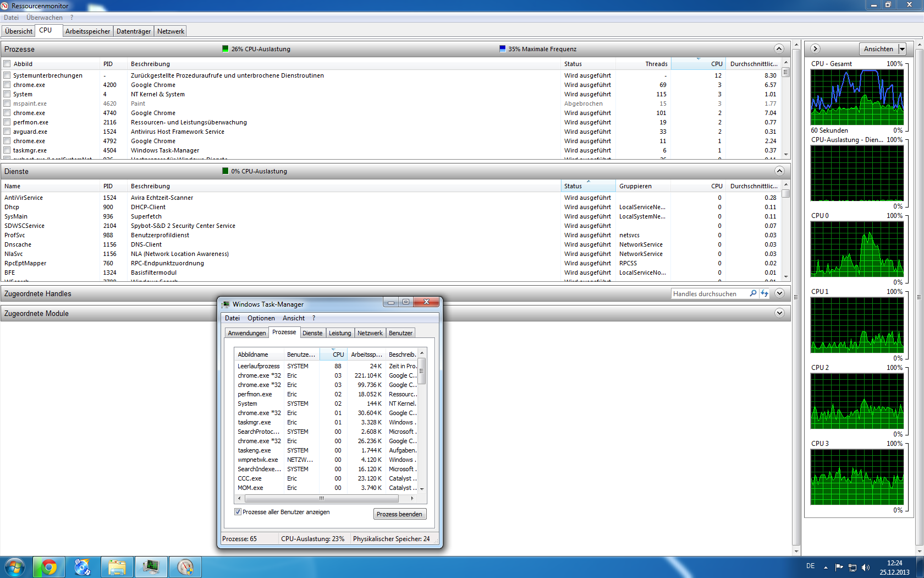Screen dimensions: 924x578
Task: Open Google Chrome from the taskbar
Action: (49, 567)
